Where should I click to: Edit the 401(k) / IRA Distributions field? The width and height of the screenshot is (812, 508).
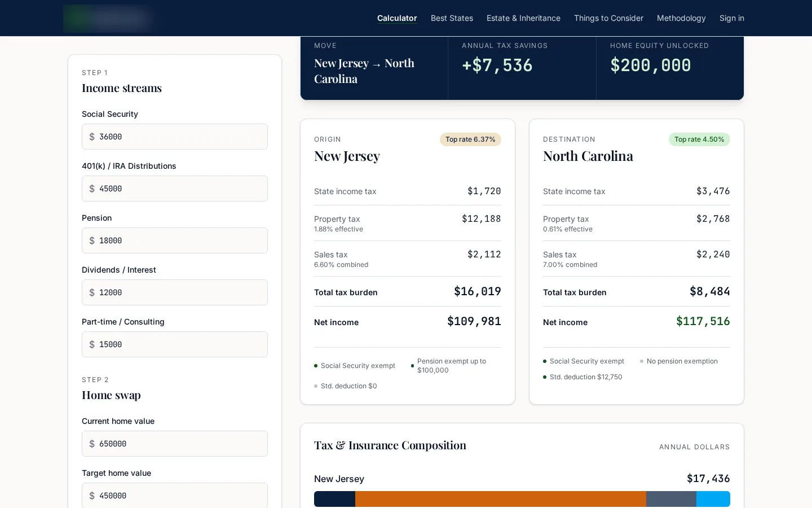click(x=175, y=189)
